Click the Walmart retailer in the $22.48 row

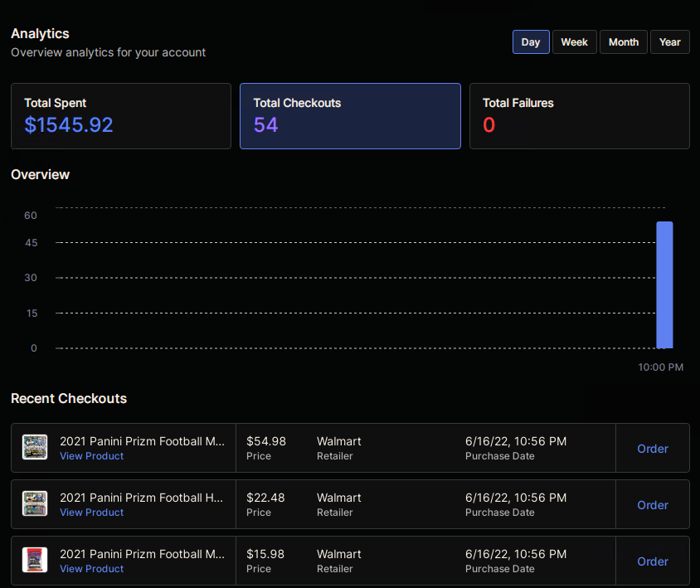tap(339, 498)
